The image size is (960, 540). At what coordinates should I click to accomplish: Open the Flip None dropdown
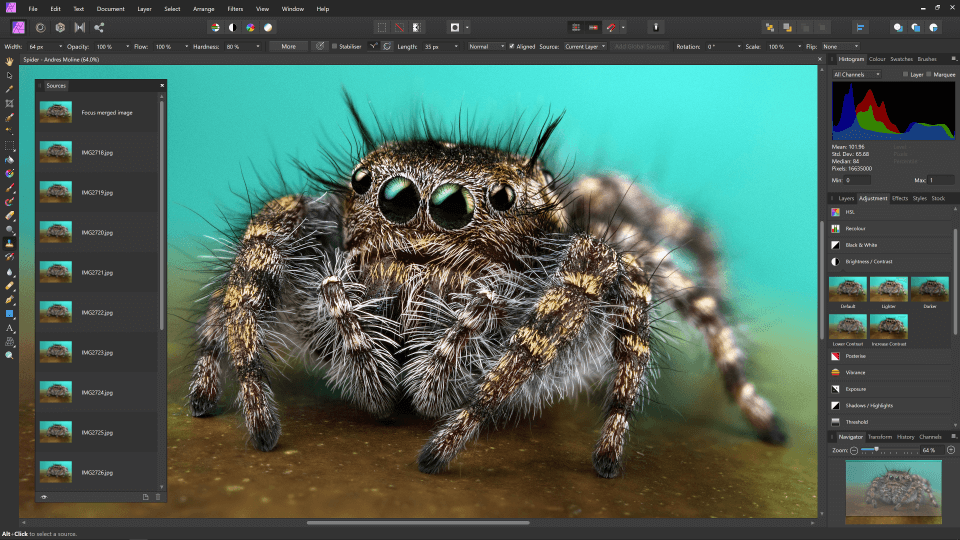click(840, 47)
